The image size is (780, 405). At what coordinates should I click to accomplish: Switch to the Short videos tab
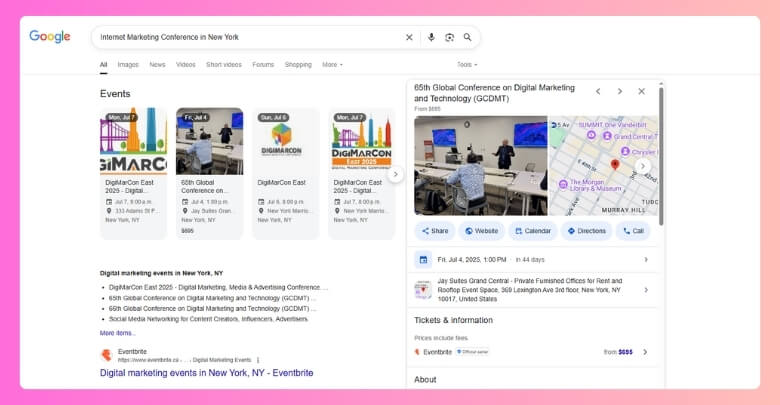[224, 65]
